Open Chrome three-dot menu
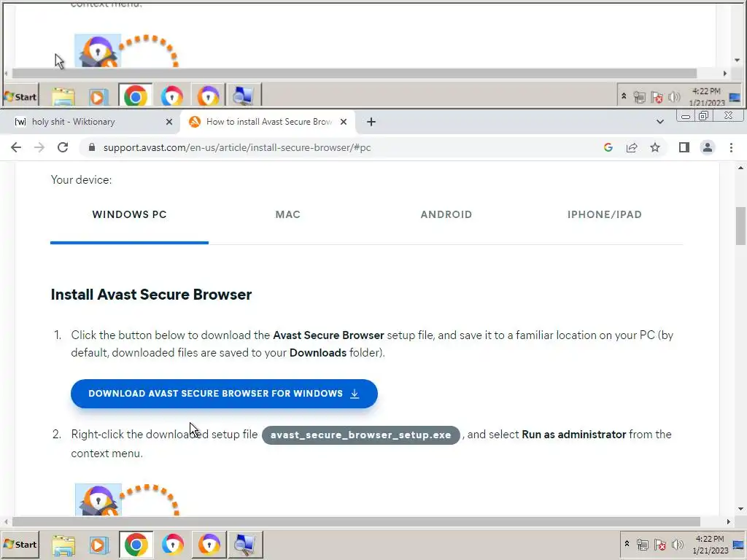This screenshot has height=560, width=747. pos(731,147)
